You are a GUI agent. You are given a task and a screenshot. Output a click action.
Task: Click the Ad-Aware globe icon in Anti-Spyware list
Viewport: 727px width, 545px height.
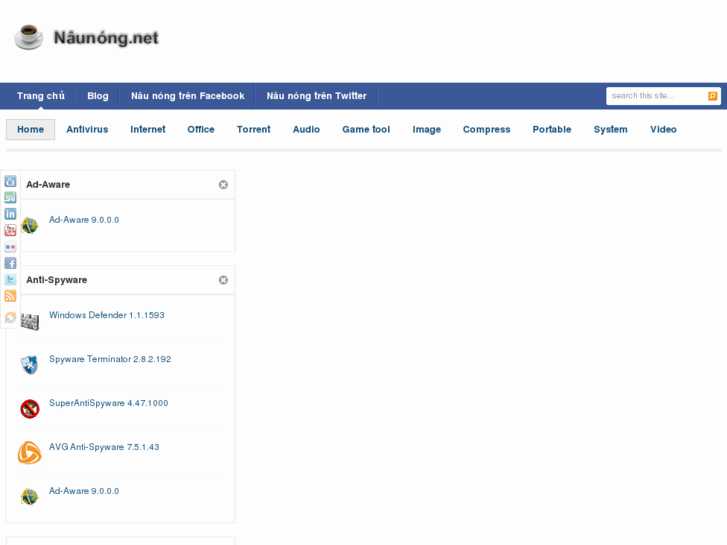[x=30, y=497]
